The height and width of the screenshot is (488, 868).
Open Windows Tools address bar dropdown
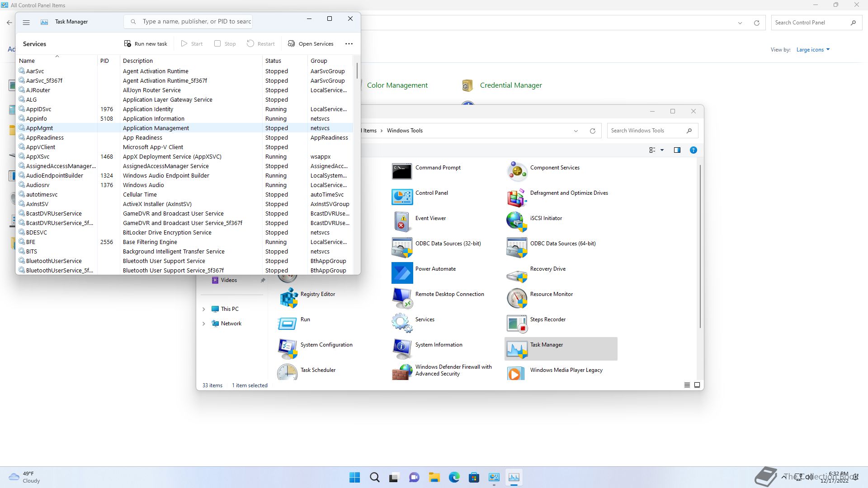tap(576, 131)
